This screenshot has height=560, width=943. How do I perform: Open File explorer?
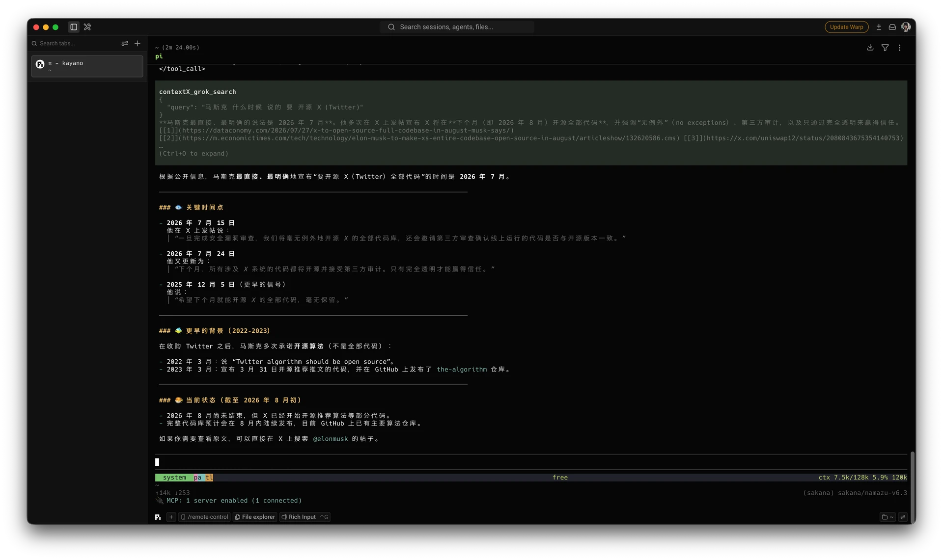click(x=255, y=517)
